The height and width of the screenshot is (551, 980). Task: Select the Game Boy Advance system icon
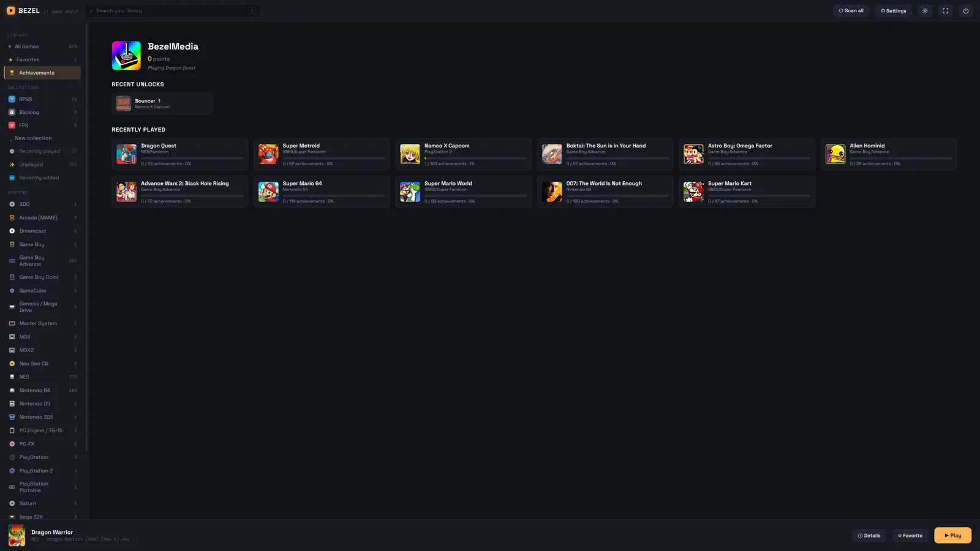tap(12, 261)
